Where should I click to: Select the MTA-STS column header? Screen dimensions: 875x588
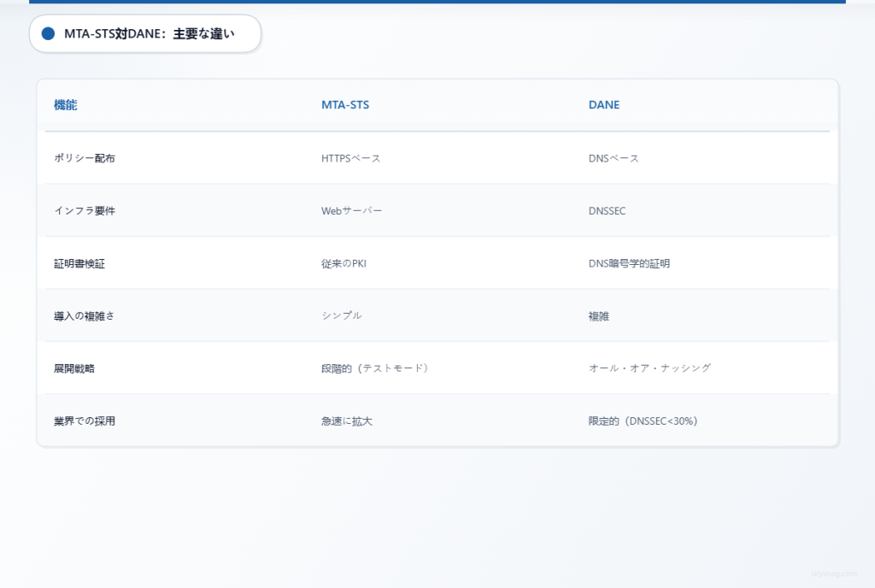[x=345, y=104]
